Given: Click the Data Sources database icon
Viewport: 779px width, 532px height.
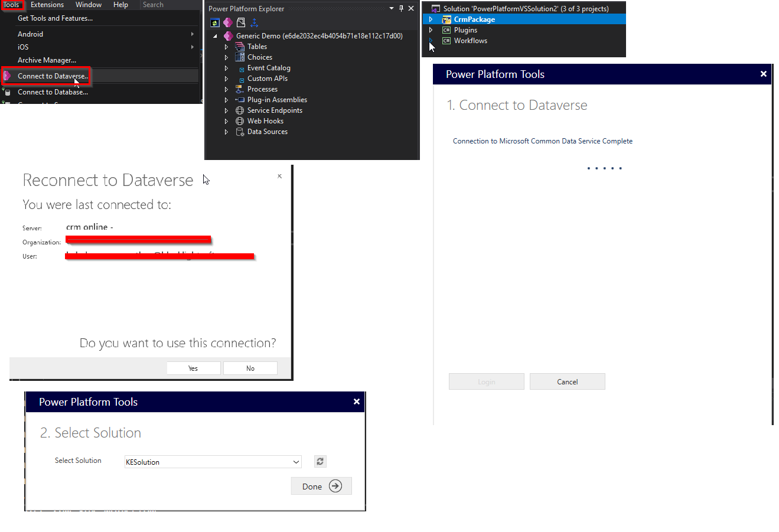Looking at the screenshot, I should (x=240, y=132).
